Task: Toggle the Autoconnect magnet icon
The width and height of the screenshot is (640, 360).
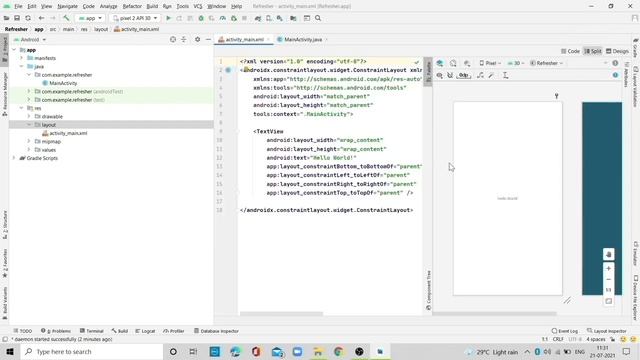Action: point(450,76)
